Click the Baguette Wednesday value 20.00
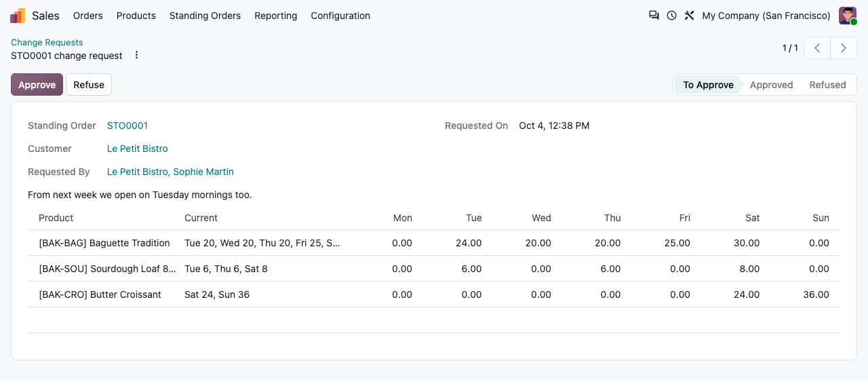 coord(538,243)
